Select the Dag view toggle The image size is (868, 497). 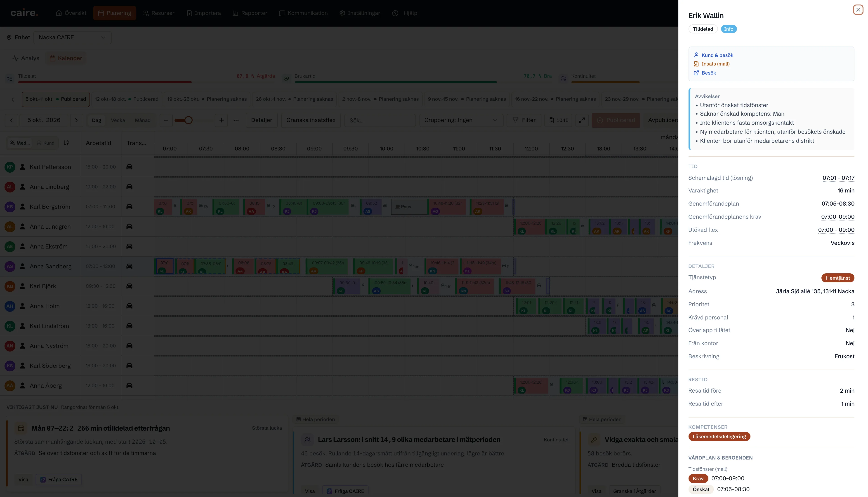click(96, 120)
